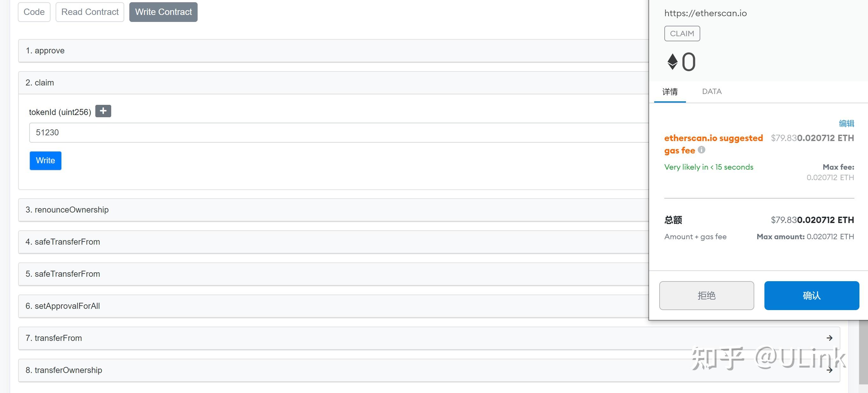Expand the setApprovalForAll section
Image resolution: width=868 pixels, height=393 pixels.
click(334, 306)
